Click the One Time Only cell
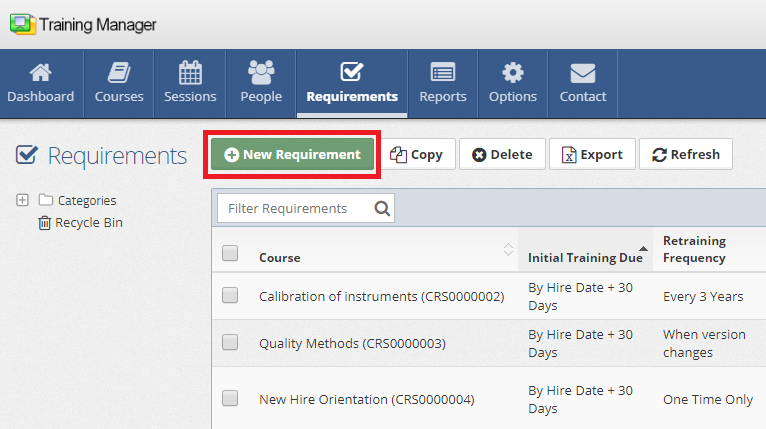 [708, 400]
